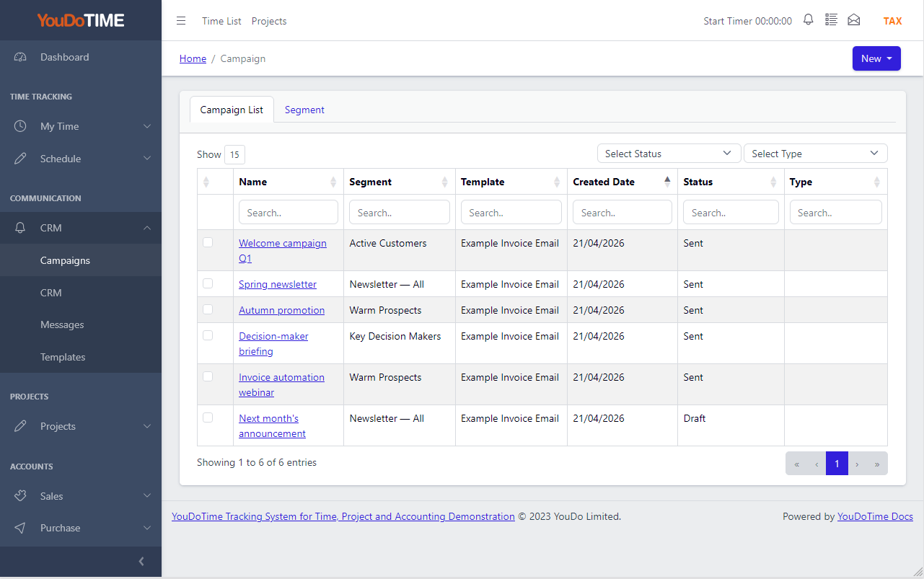
Task: Sort by Created Date column arrows
Action: click(667, 182)
